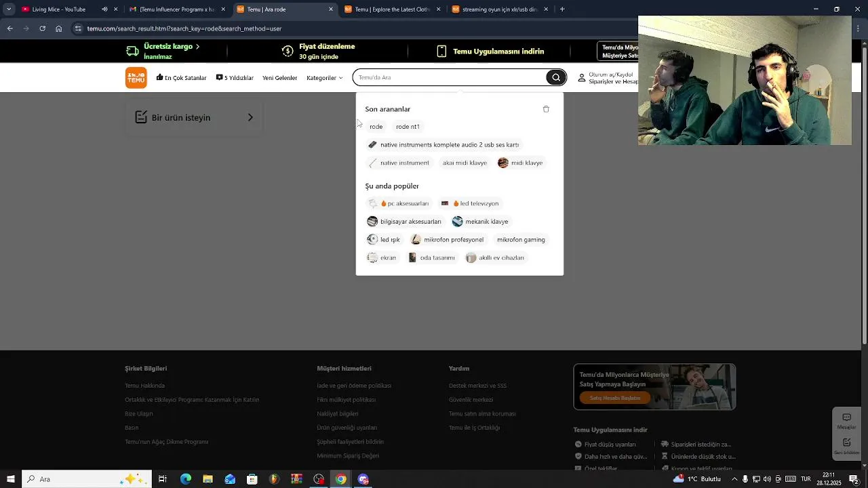
Task: Go back in browser history
Action: click(x=9, y=28)
